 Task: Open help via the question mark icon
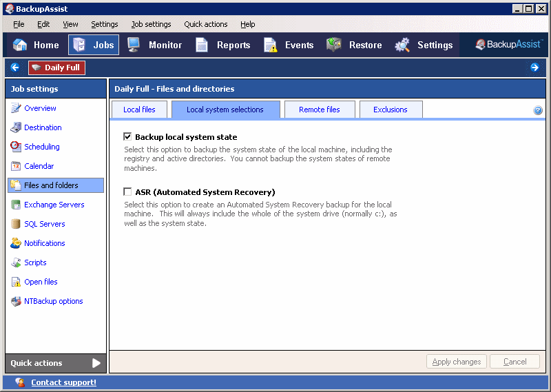coord(538,110)
